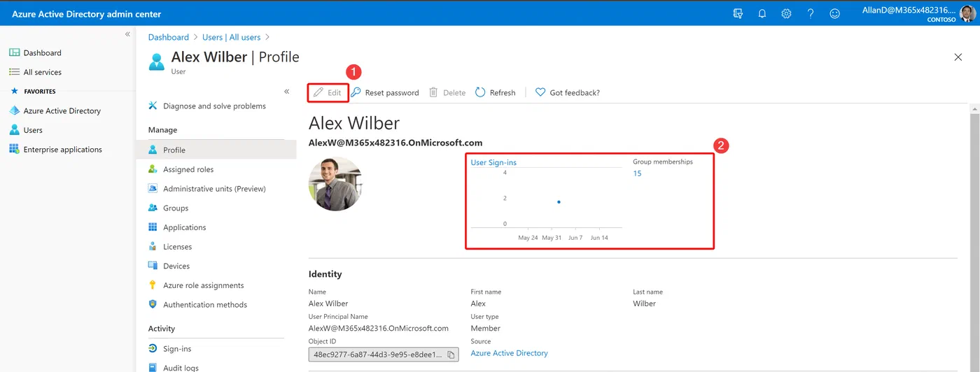Click the user avatar icon beside title
This screenshot has height=372, width=980.
[157, 62]
